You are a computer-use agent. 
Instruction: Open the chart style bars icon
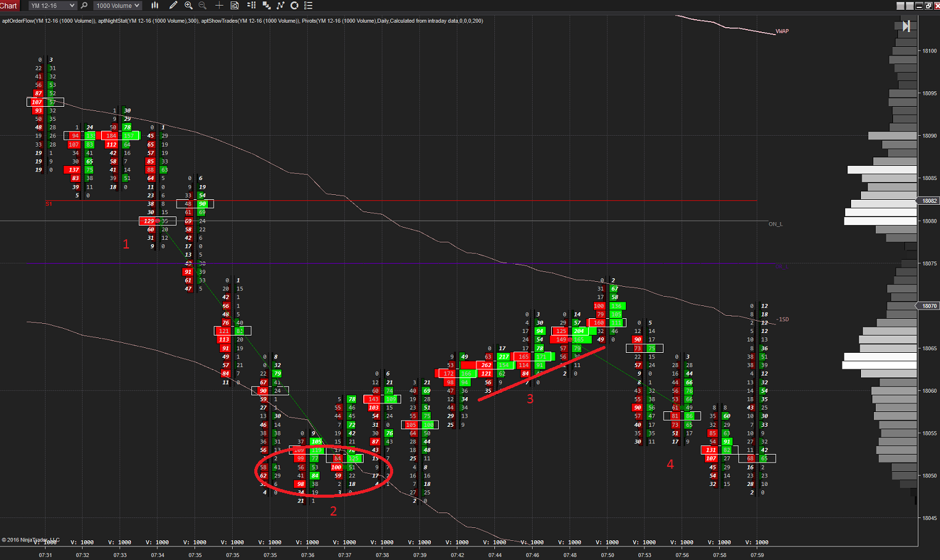pyautogui.click(x=155, y=6)
